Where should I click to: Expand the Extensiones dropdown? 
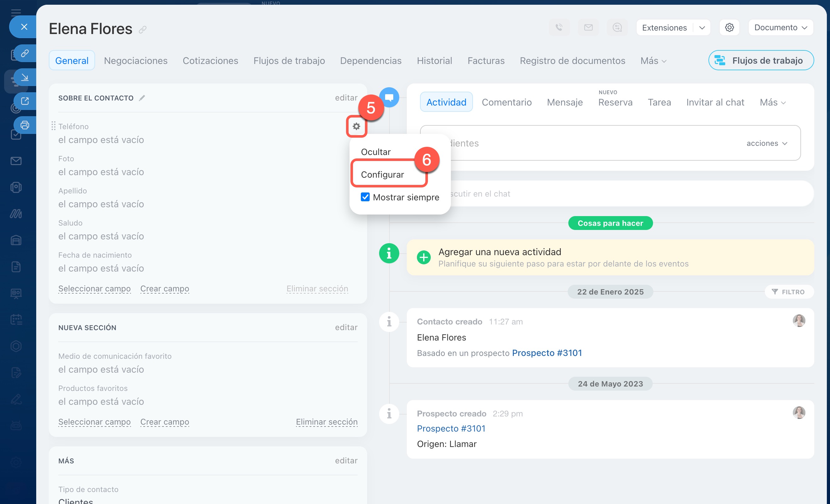click(702, 28)
